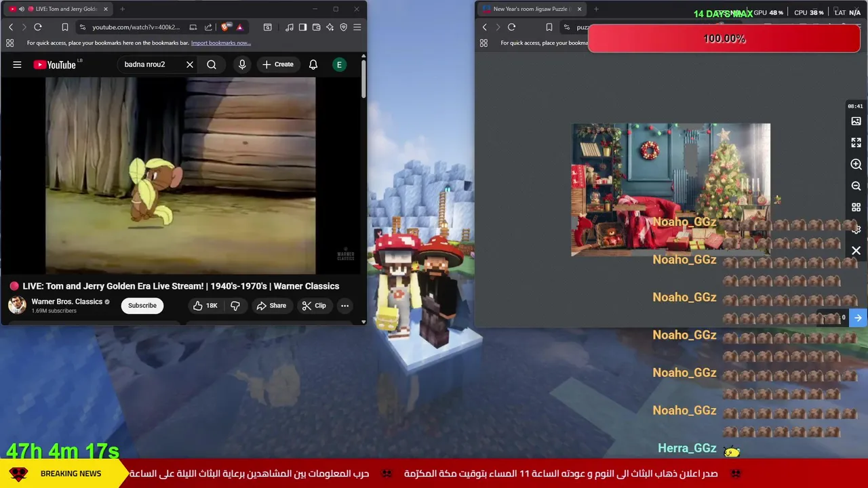The image size is (868, 488).
Task: Click the share icon in YouTube address bar
Action: click(x=208, y=27)
